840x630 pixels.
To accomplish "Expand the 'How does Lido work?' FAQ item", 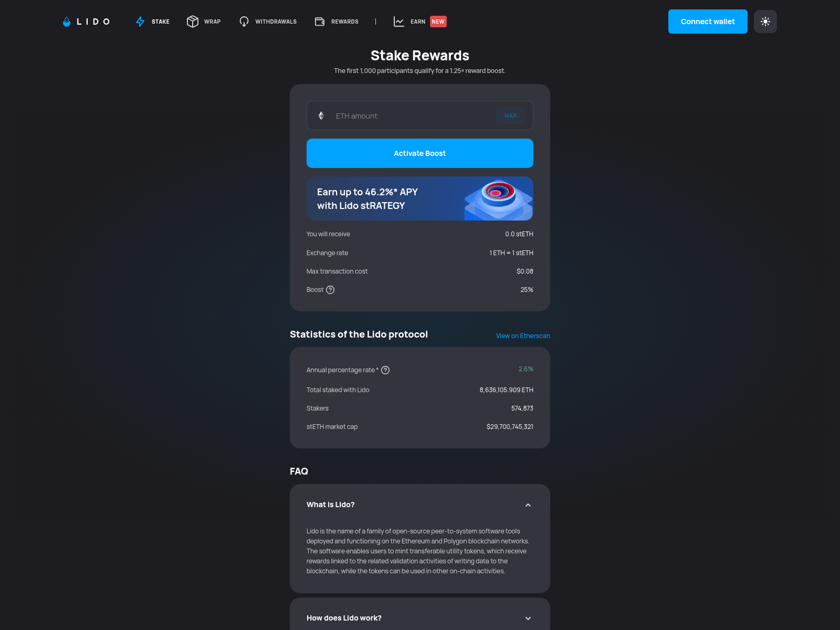I will coord(528,618).
